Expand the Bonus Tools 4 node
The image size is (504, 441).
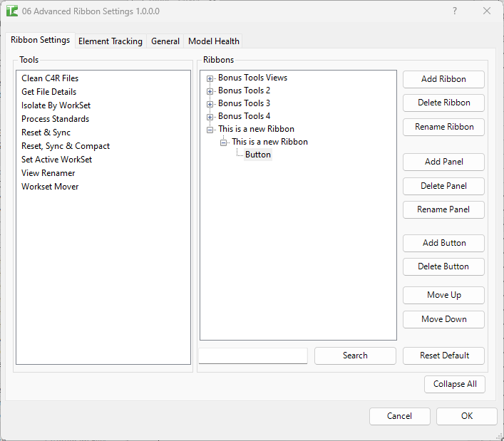(x=210, y=117)
